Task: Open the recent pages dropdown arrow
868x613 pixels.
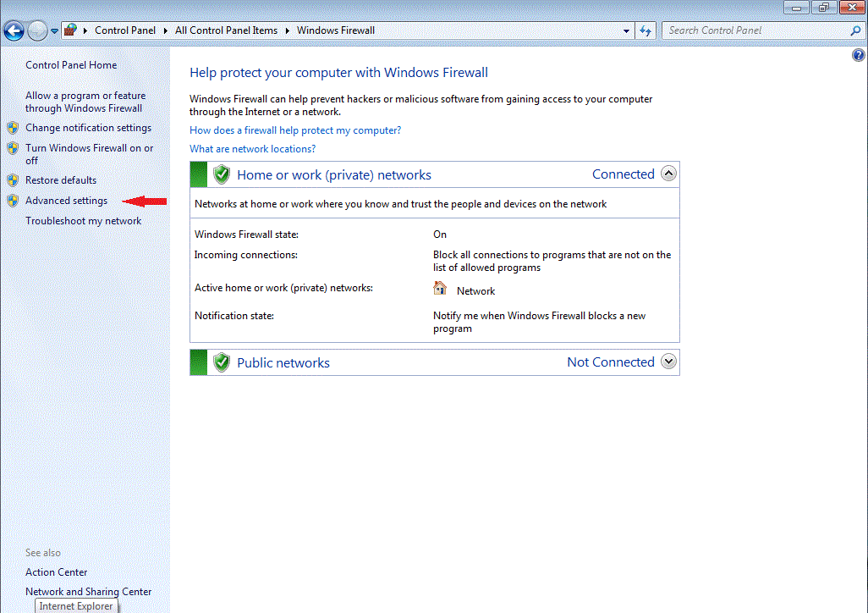Action: tap(54, 31)
